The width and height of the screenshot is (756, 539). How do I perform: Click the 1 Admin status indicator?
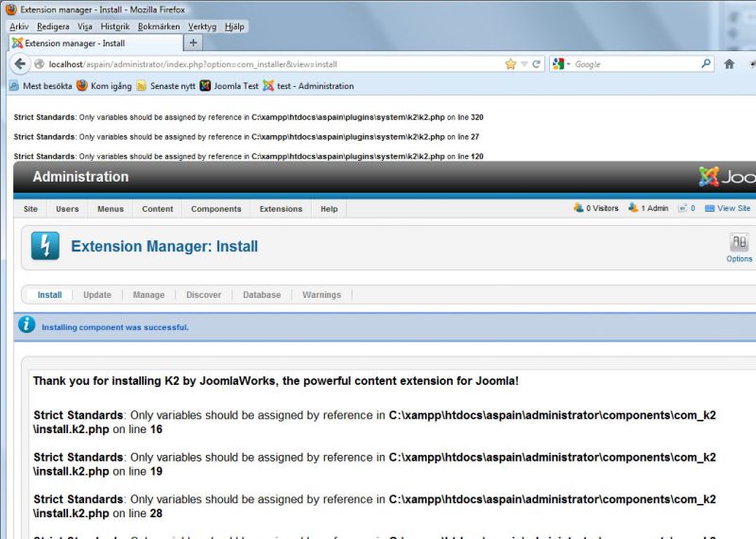tap(648, 208)
